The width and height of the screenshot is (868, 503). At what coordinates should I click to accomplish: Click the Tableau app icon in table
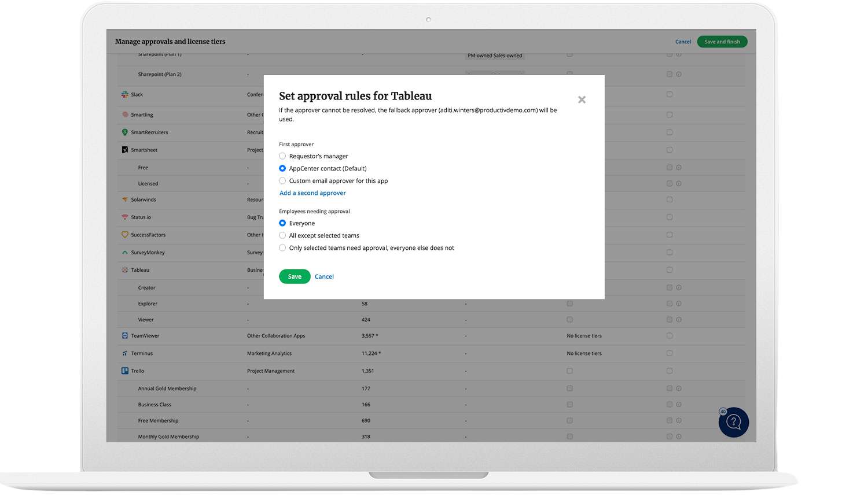coord(124,270)
